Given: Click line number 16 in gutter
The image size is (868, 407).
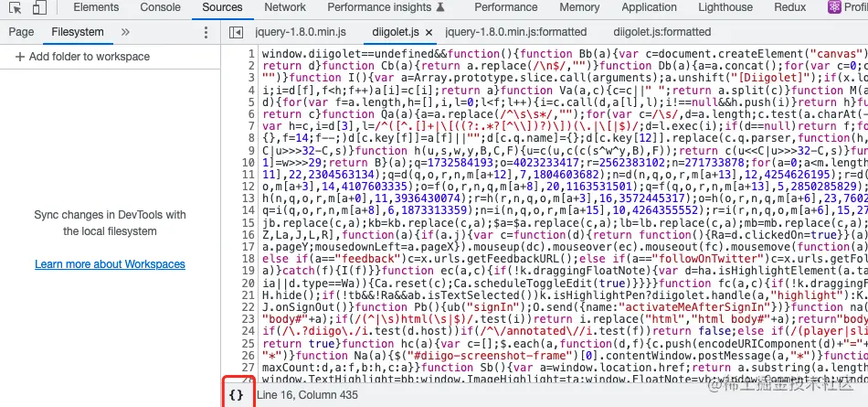Looking at the screenshot, I should point(249,234).
